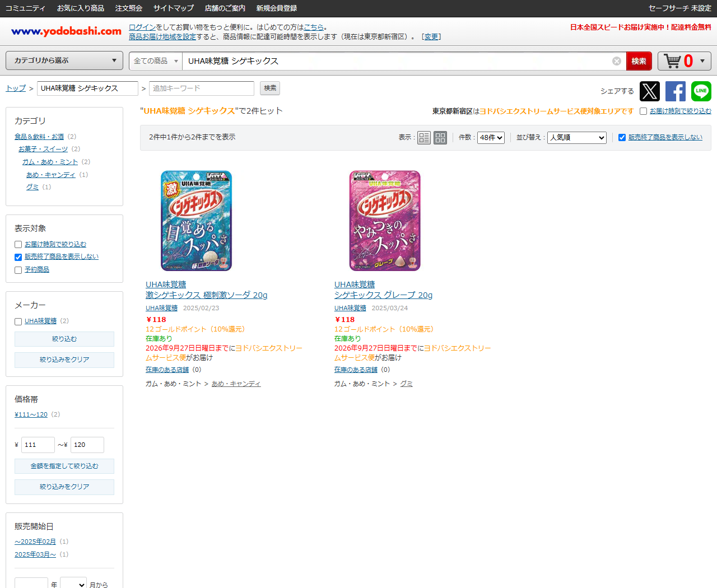Open 新規会員登録 in top menu

(277, 8)
